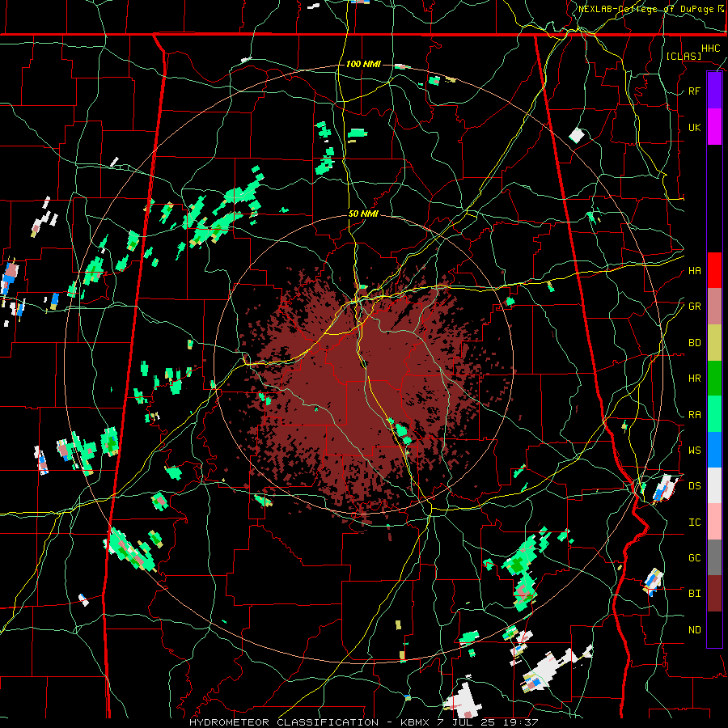Click the GR legend label
728x728 pixels.
coord(694,307)
